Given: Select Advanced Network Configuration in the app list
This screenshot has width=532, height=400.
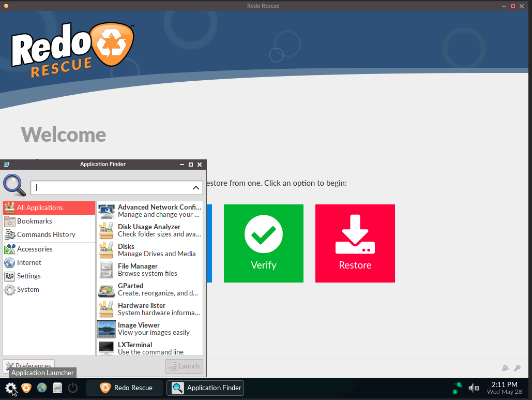Looking at the screenshot, I should coord(149,211).
